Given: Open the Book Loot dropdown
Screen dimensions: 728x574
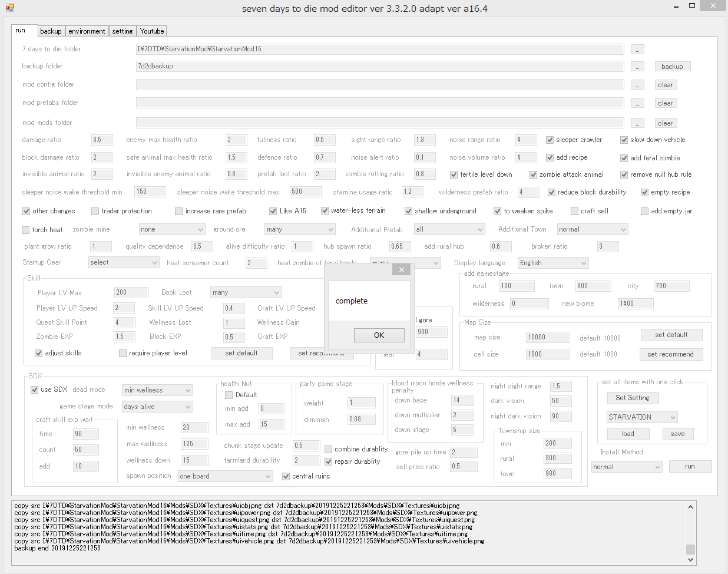Looking at the screenshot, I should [x=246, y=292].
